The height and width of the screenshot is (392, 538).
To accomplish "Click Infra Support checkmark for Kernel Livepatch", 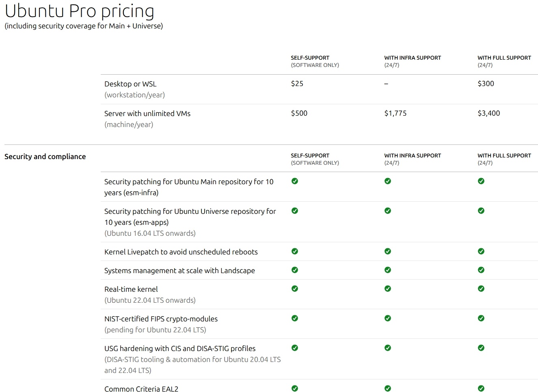I will 388,251.
